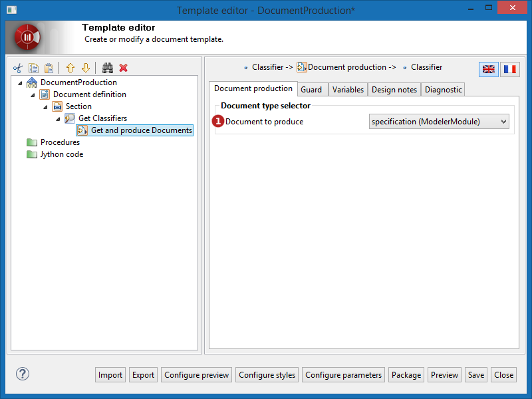Collapse the DocumentProduction tree root
This screenshot has height=399, width=532.
20,83
